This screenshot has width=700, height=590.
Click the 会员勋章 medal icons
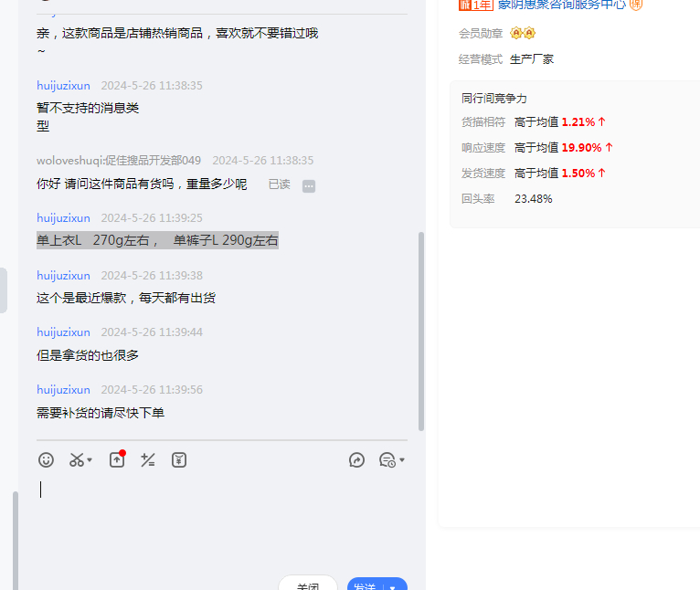523,33
